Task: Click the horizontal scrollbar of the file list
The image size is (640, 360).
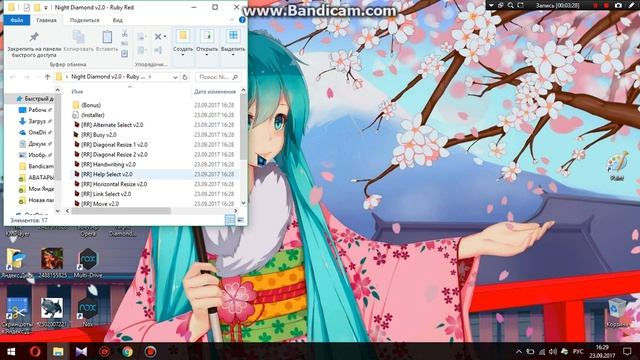Action: (121, 211)
